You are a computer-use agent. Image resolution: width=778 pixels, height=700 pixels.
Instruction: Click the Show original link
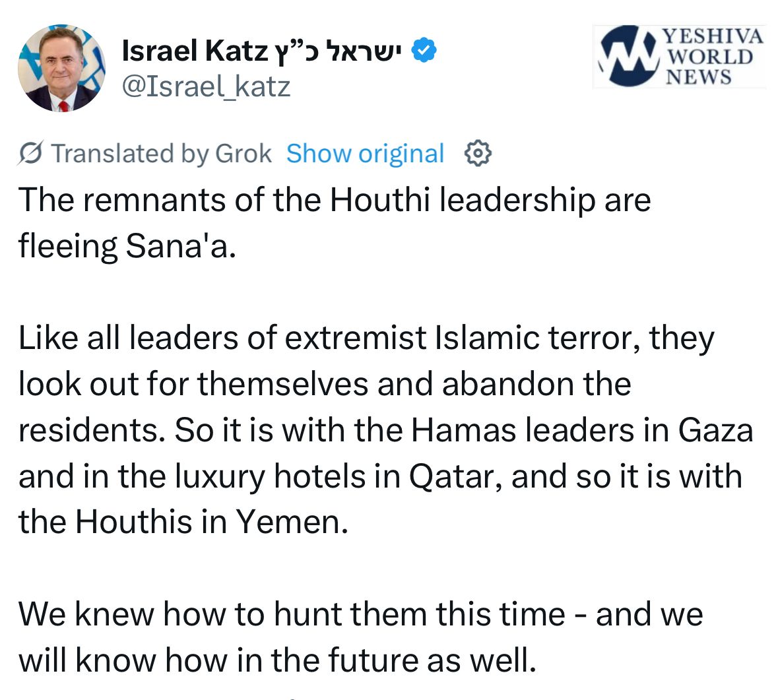pyautogui.click(x=365, y=153)
